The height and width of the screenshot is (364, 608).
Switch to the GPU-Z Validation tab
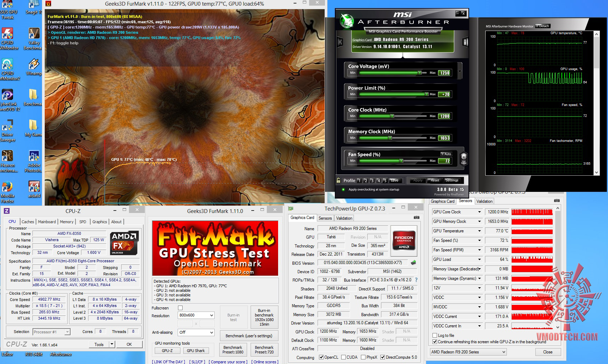point(344,218)
